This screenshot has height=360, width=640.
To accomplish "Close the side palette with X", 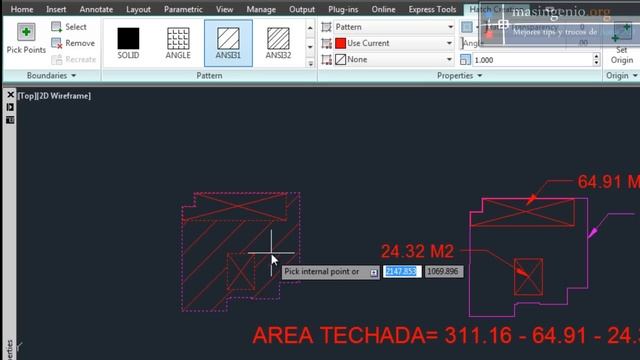I will [x=10, y=95].
